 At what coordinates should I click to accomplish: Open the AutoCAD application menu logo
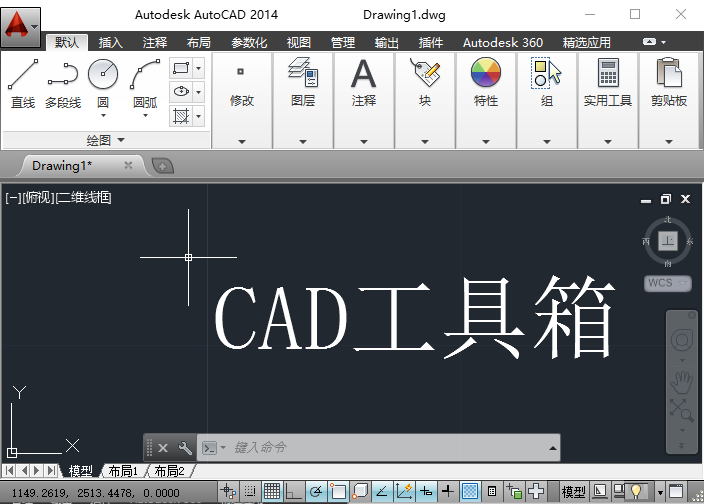(21, 27)
